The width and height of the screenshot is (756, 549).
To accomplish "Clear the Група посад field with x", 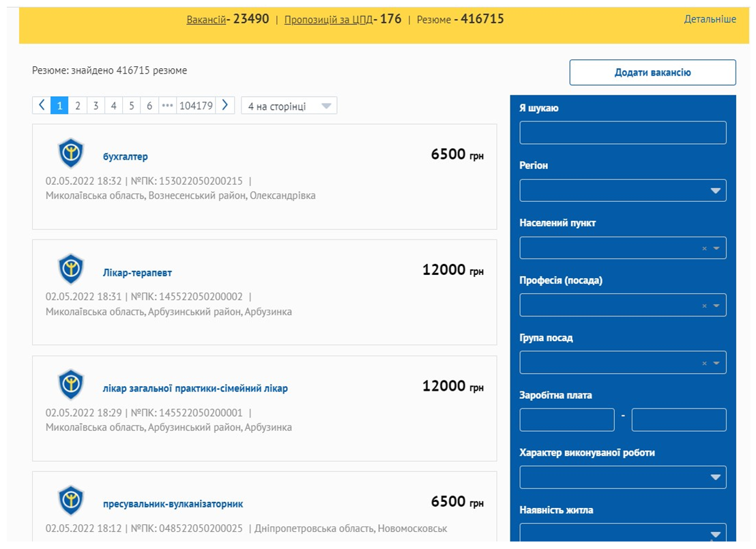I will (x=704, y=363).
